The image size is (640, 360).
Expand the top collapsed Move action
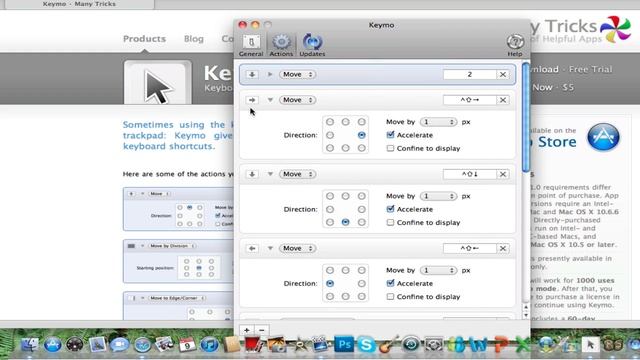[x=270, y=74]
